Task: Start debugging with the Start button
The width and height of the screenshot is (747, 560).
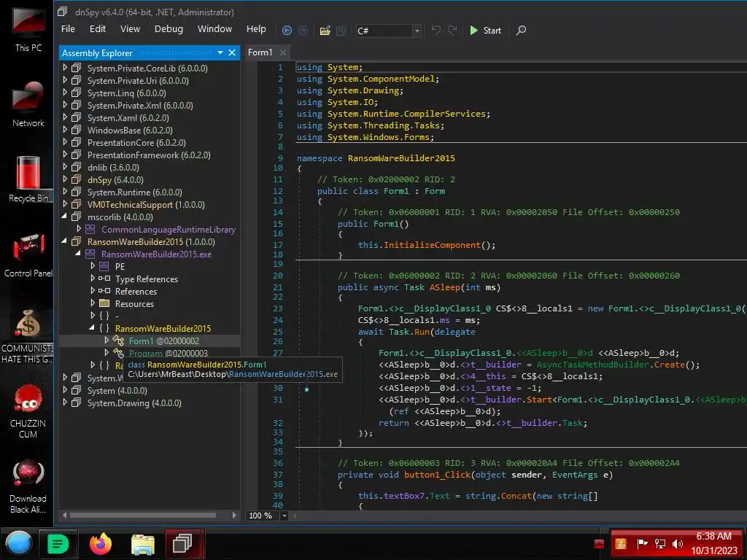Action: (485, 31)
